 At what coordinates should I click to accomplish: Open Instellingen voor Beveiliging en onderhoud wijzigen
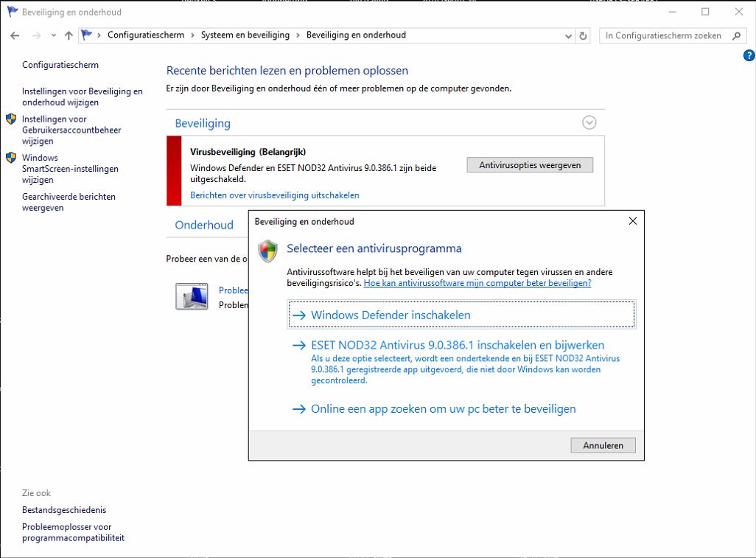pos(83,97)
